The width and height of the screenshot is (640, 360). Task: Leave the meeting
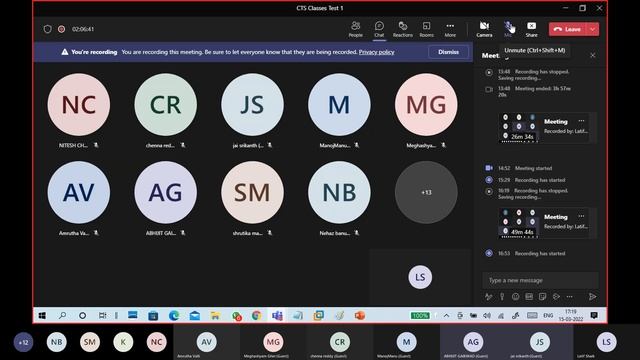pyautogui.click(x=567, y=29)
